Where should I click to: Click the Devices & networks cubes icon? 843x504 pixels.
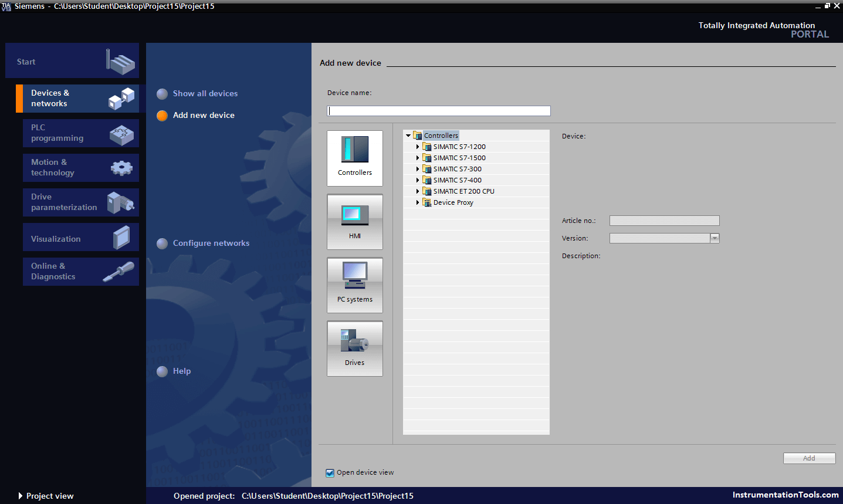pyautogui.click(x=121, y=99)
